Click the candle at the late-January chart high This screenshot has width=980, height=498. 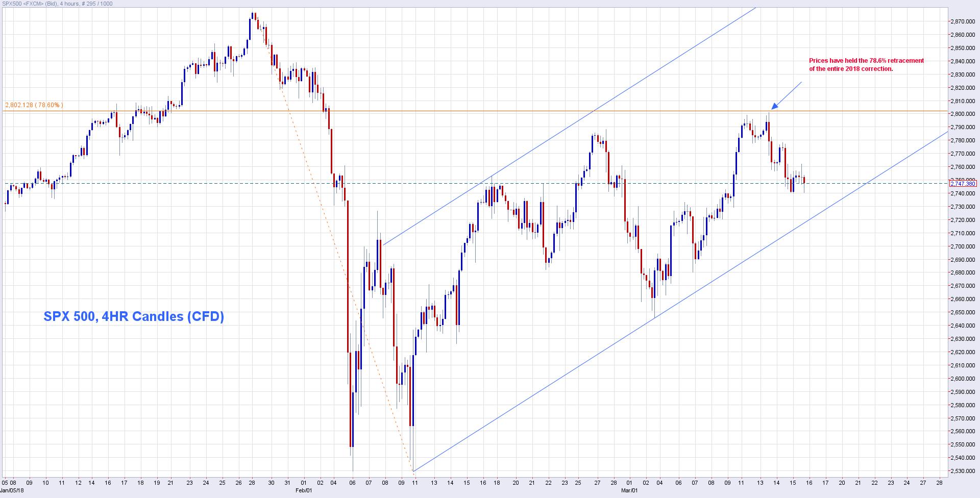tap(253, 17)
